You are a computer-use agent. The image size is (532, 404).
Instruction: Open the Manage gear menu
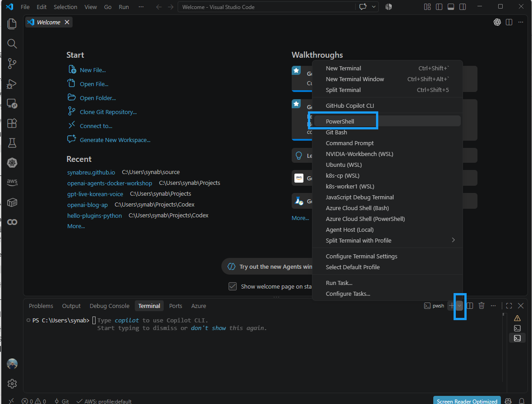pos(12,384)
